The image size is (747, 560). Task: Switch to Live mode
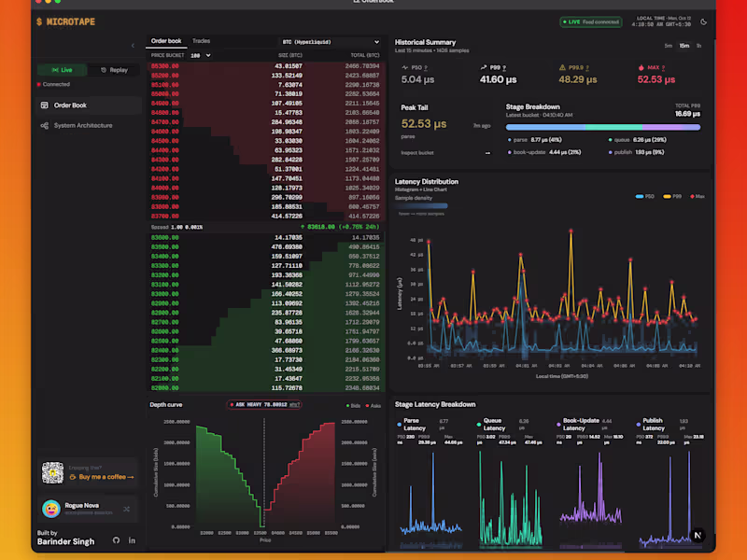click(x=63, y=70)
